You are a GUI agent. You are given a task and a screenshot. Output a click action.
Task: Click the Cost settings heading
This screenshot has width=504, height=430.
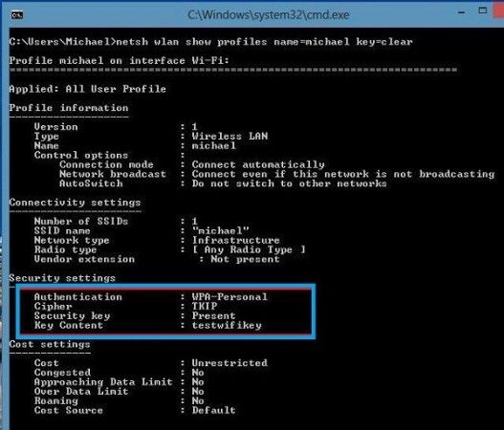(50, 344)
